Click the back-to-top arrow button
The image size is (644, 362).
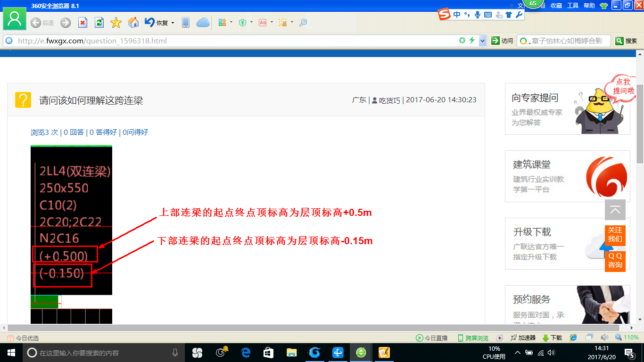615,210
